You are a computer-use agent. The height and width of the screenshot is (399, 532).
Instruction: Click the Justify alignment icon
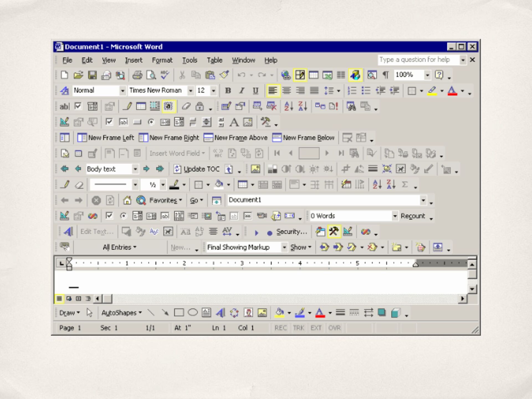pos(314,91)
